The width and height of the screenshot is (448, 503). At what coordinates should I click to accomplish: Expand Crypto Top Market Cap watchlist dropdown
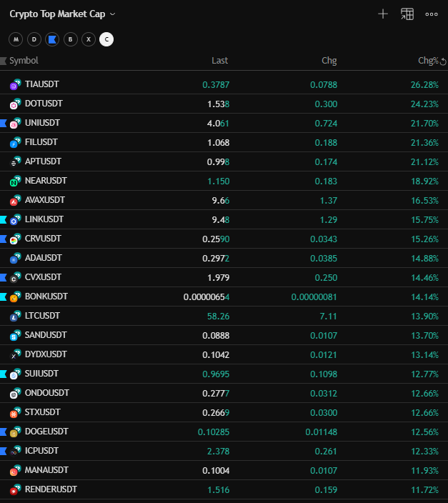[x=113, y=14]
